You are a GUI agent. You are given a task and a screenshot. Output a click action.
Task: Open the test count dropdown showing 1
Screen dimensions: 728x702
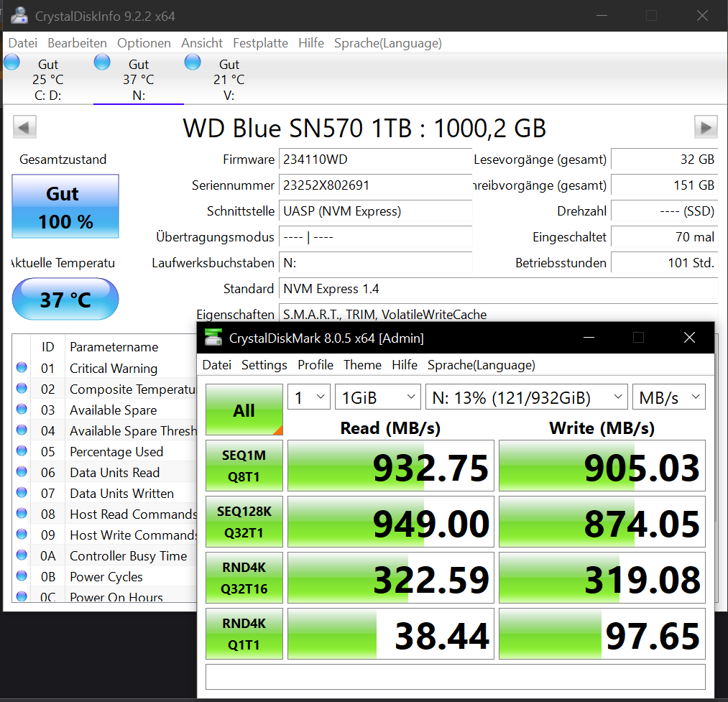(x=309, y=397)
